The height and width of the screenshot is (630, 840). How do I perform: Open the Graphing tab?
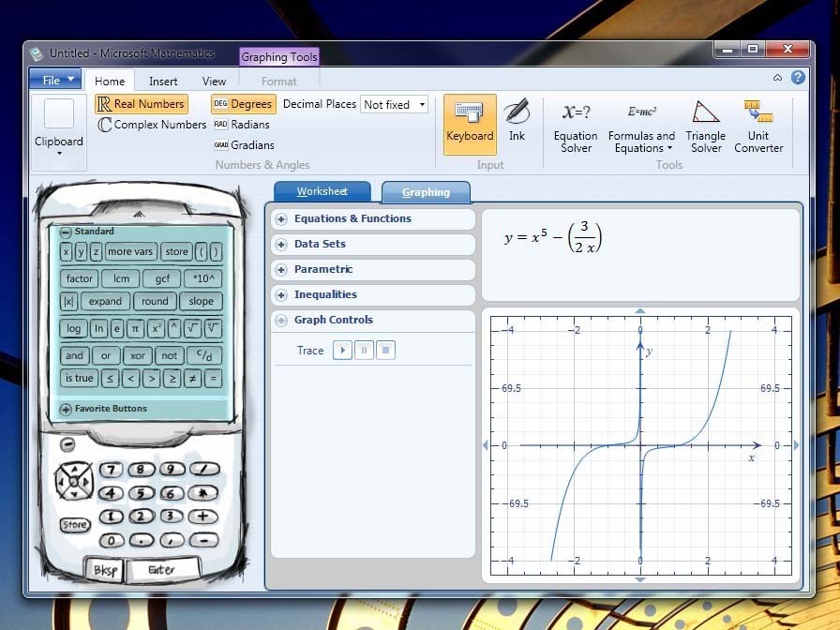pos(426,192)
